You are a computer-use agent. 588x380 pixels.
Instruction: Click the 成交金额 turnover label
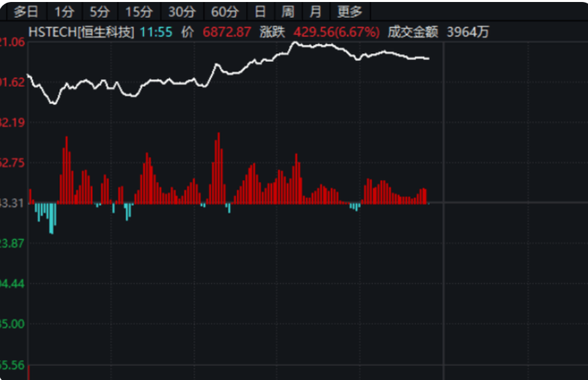[x=413, y=32]
